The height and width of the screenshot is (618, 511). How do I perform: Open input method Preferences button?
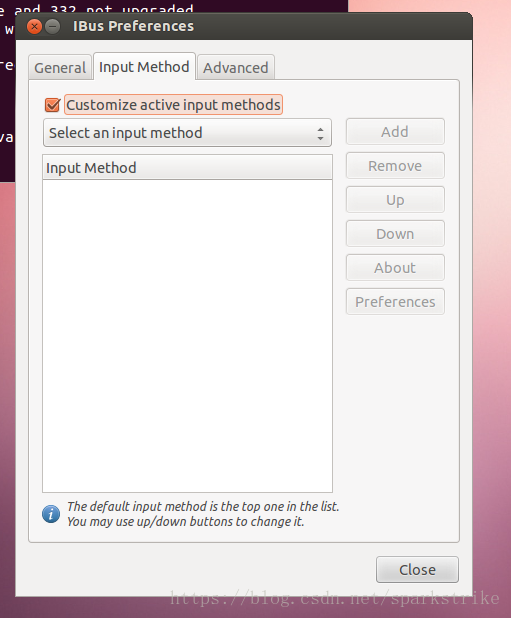click(395, 302)
